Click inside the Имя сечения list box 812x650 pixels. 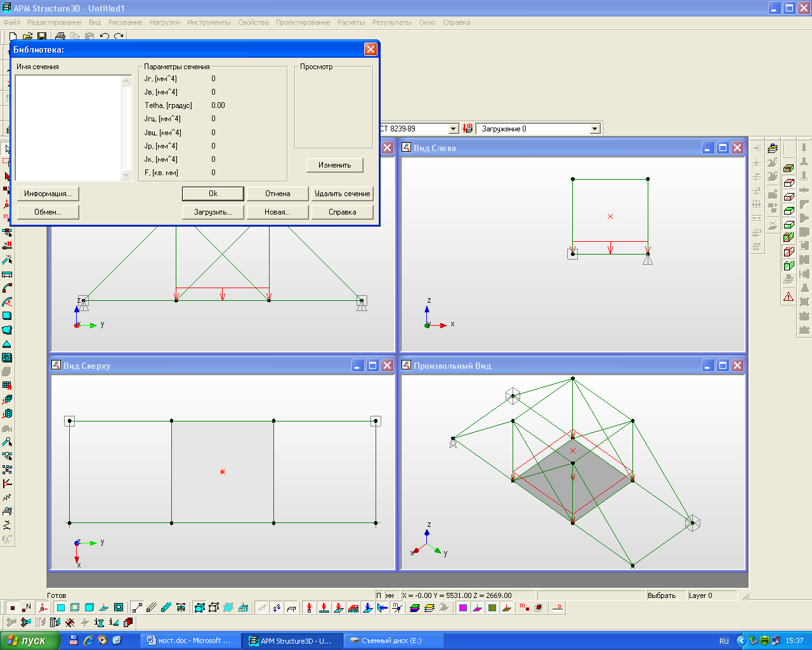click(68, 128)
